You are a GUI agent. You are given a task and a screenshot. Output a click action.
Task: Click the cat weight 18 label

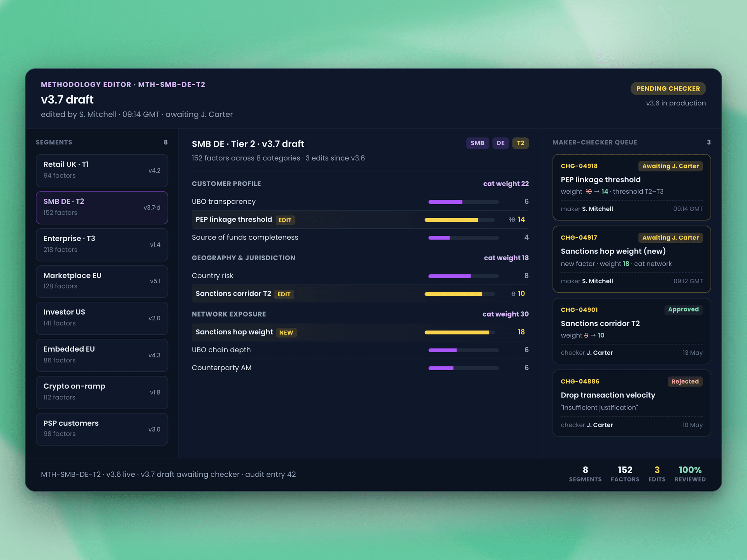[x=506, y=258]
